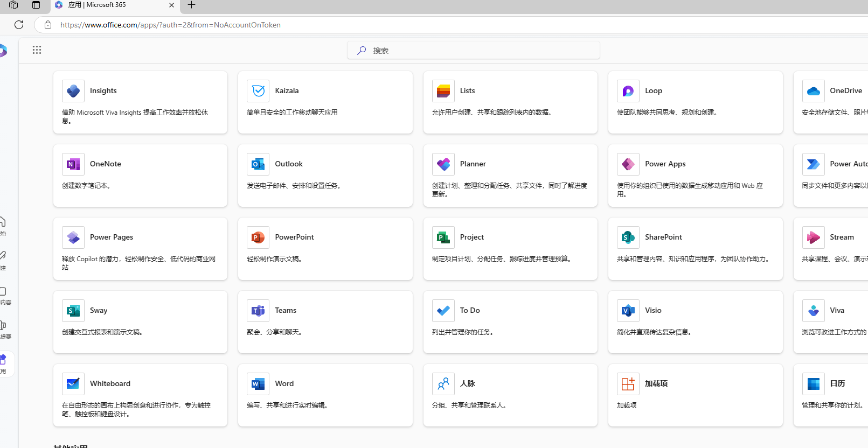Click the 搜索 search box
Viewport: 868px width, 448px height.
[474, 50]
